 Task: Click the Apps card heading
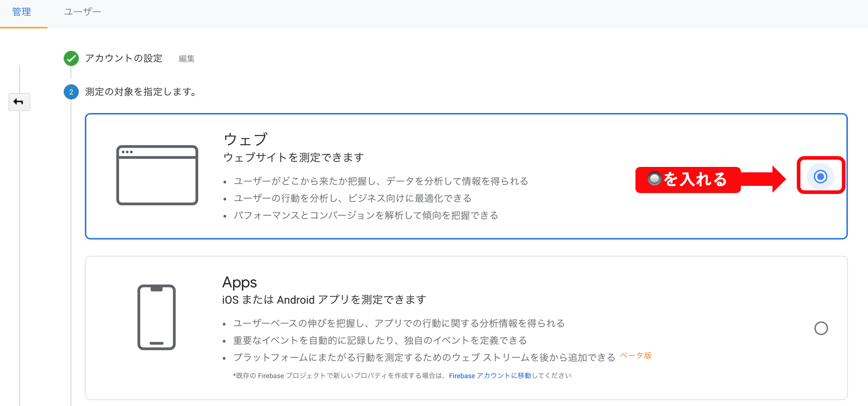pos(239,282)
